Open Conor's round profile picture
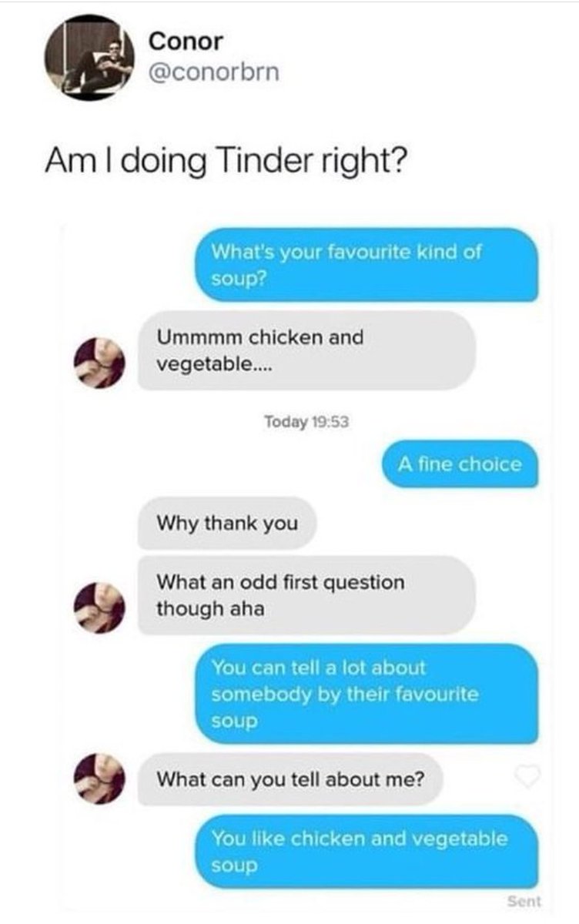The width and height of the screenshot is (579, 924). click(90, 57)
